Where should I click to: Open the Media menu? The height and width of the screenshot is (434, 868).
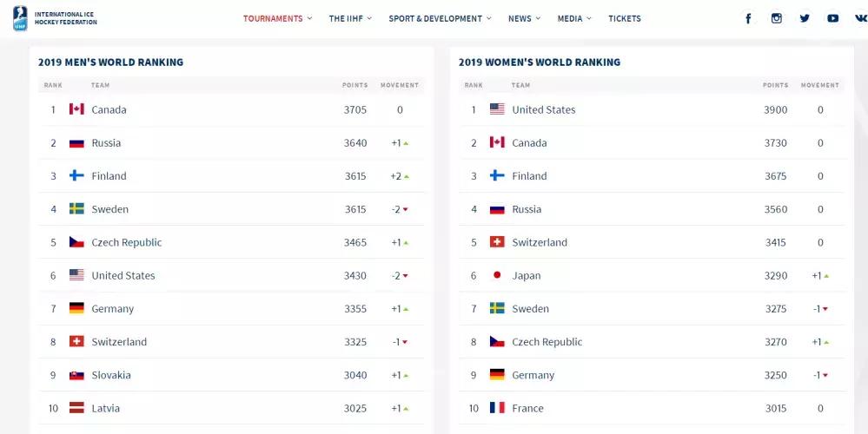574,18
